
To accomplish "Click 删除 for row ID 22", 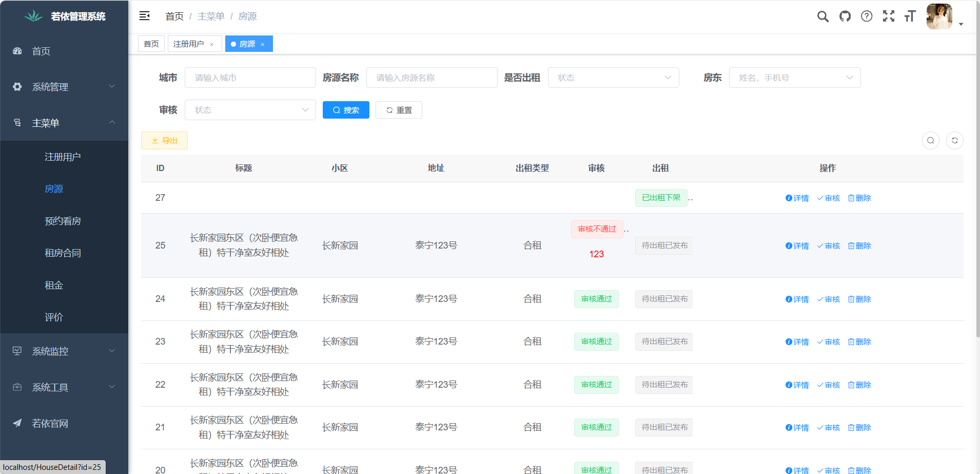I will (x=859, y=385).
